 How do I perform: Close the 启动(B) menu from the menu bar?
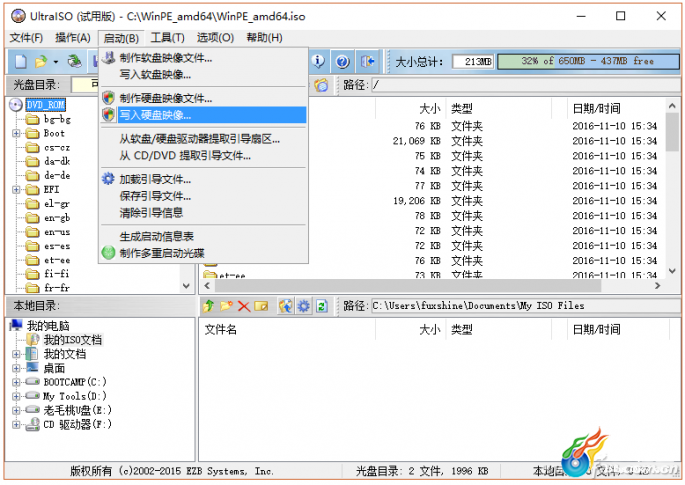121,38
